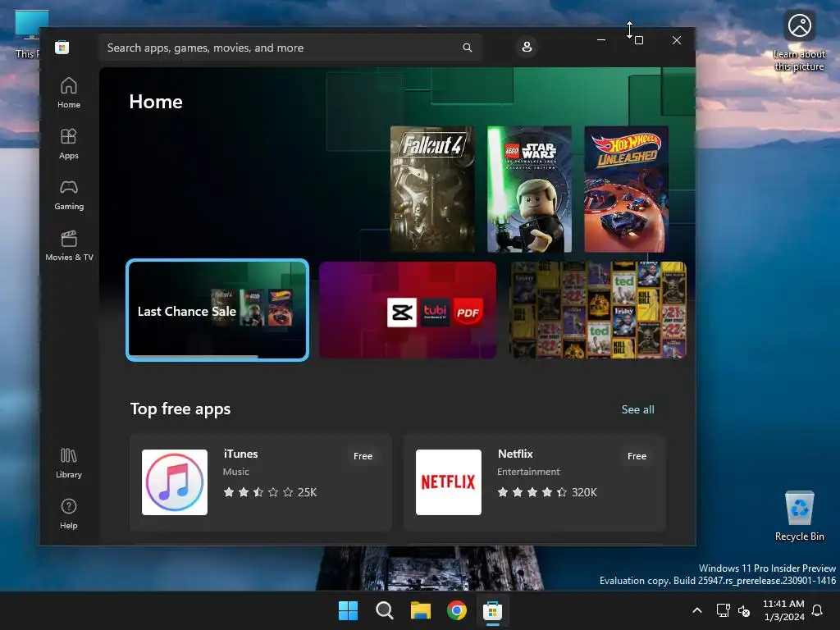Select the CapCut, tubi, PDF apps banner
Image resolution: width=840 pixels, height=630 pixels.
(x=408, y=310)
